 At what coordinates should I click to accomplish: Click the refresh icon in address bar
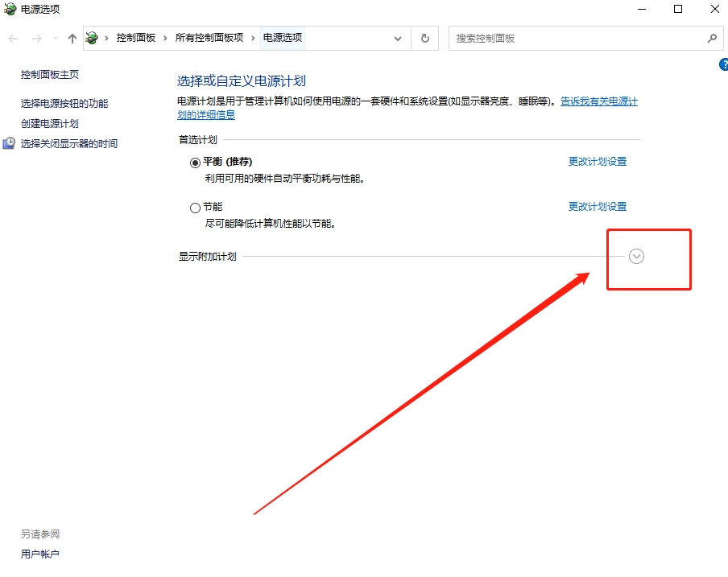point(424,38)
